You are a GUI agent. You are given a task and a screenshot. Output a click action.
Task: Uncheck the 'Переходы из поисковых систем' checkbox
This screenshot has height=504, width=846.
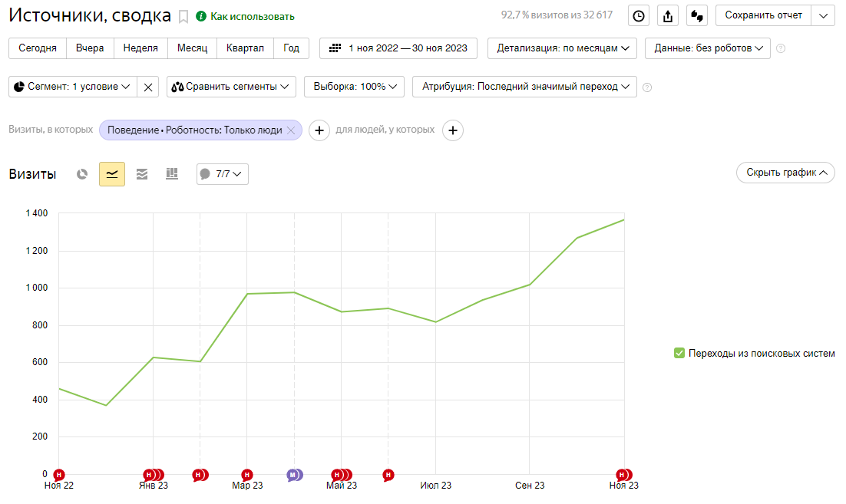tap(679, 353)
